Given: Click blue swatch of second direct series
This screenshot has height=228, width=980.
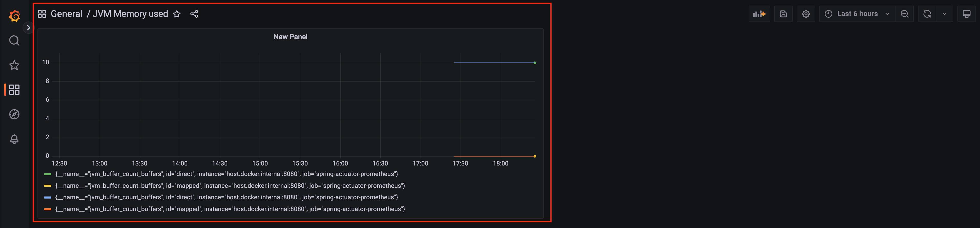Looking at the screenshot, I should [x=48, y=197].
